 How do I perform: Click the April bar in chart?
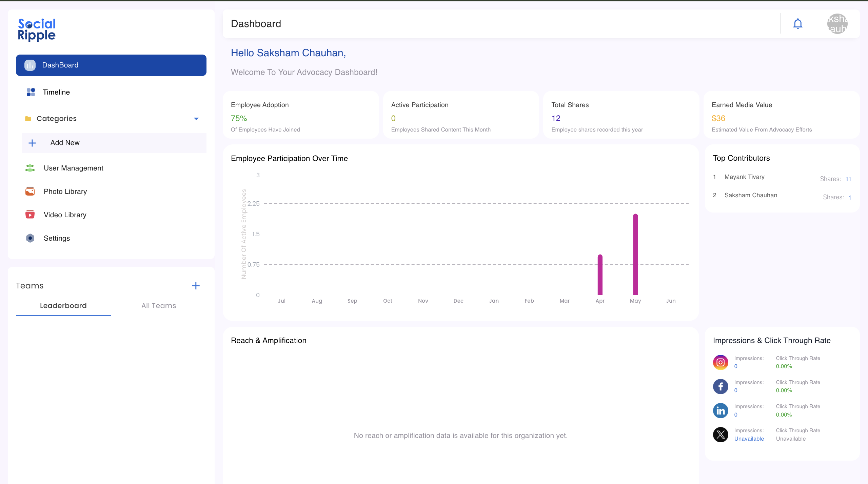pyautogui.click(x=600, y=275)
